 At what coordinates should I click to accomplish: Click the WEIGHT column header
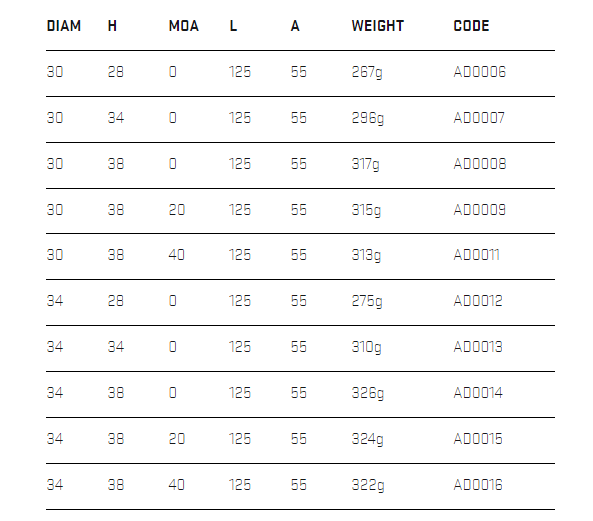tap(377, 26)
